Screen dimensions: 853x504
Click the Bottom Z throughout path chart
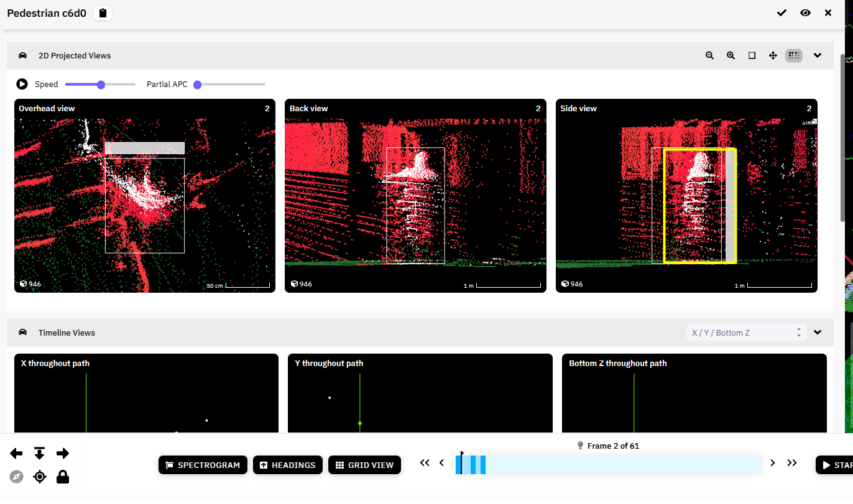click(x=694, y=393)
